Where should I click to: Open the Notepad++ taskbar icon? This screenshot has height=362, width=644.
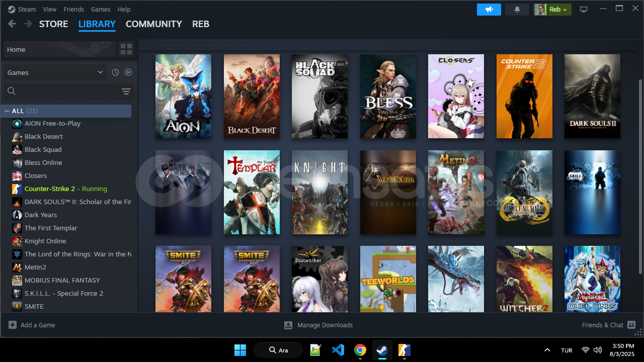pyautogui.click(x=315, y=350)
